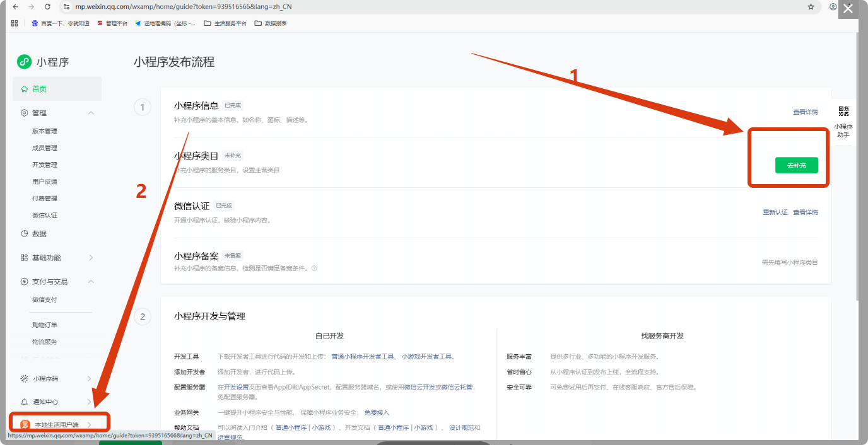
Task: Click the 自己开发 column heading
Action: click(330, 336)
